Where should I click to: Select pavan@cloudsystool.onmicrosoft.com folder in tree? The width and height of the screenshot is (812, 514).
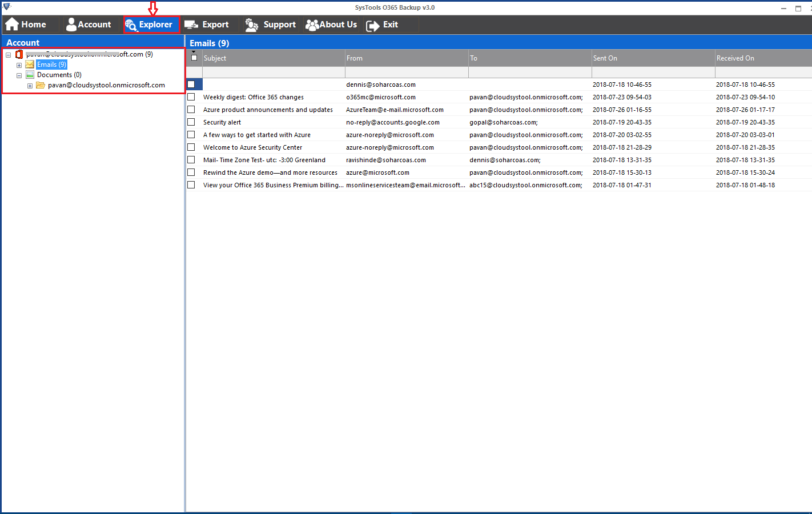(106, 85)
